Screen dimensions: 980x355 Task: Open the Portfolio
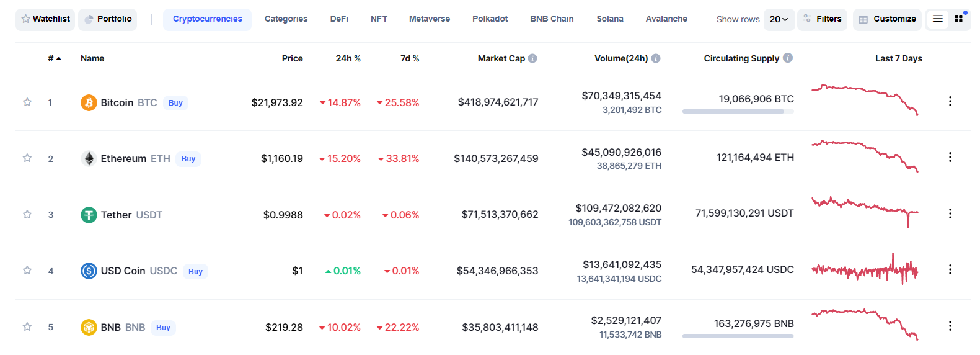tap(108, 19)
